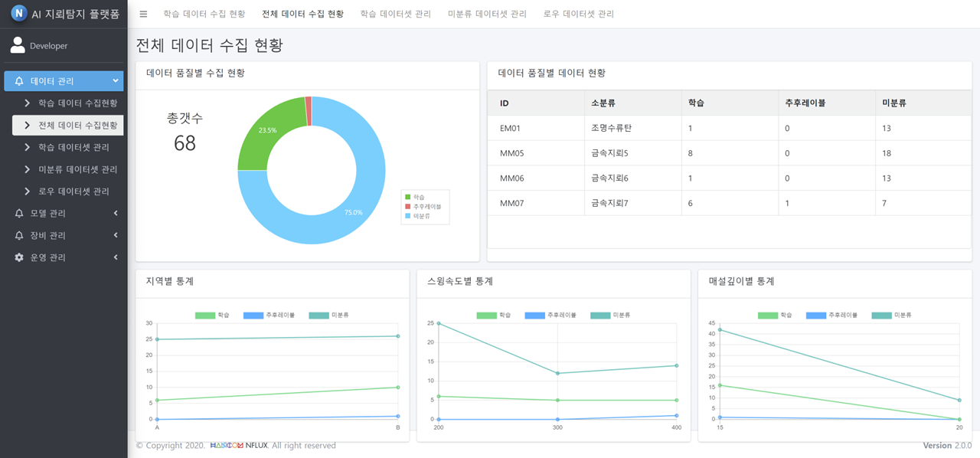
Task: Toggle 학습 legend in 지역별 통계 chart
Action: point(212,316)
